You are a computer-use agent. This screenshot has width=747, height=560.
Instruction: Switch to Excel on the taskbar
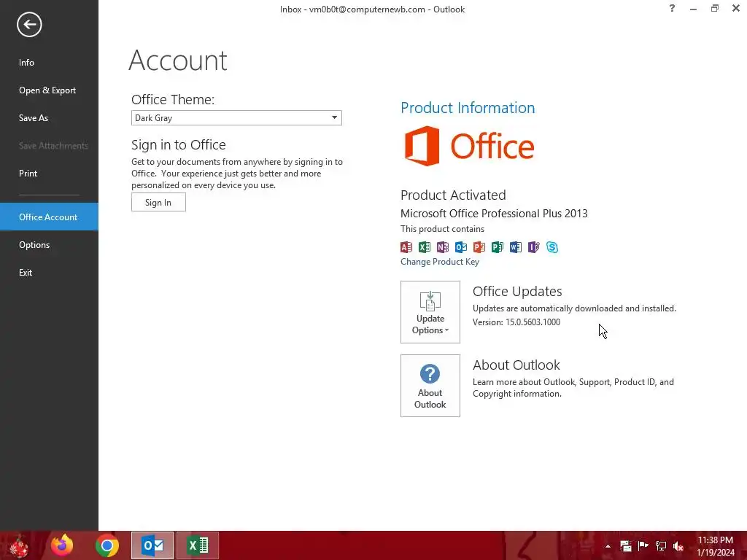[198, 545]
